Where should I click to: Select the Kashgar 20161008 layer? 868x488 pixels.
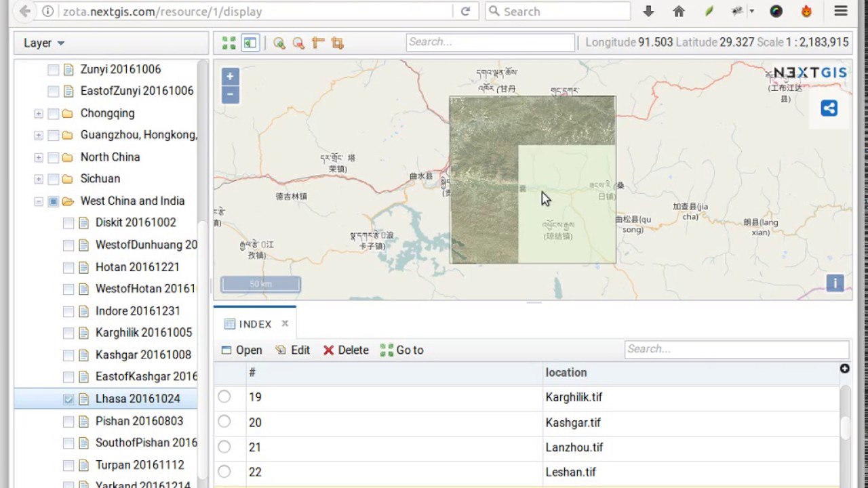tap(143, 354)
